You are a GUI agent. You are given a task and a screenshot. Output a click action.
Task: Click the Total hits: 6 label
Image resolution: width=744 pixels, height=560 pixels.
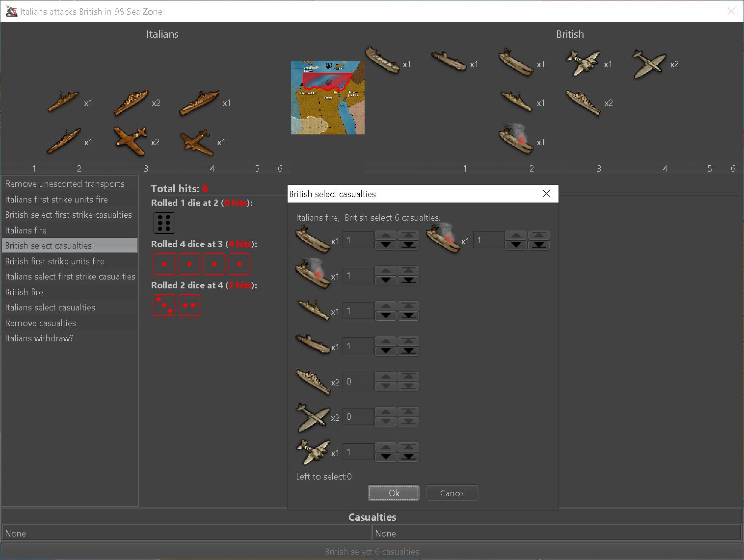click(180, 188)
